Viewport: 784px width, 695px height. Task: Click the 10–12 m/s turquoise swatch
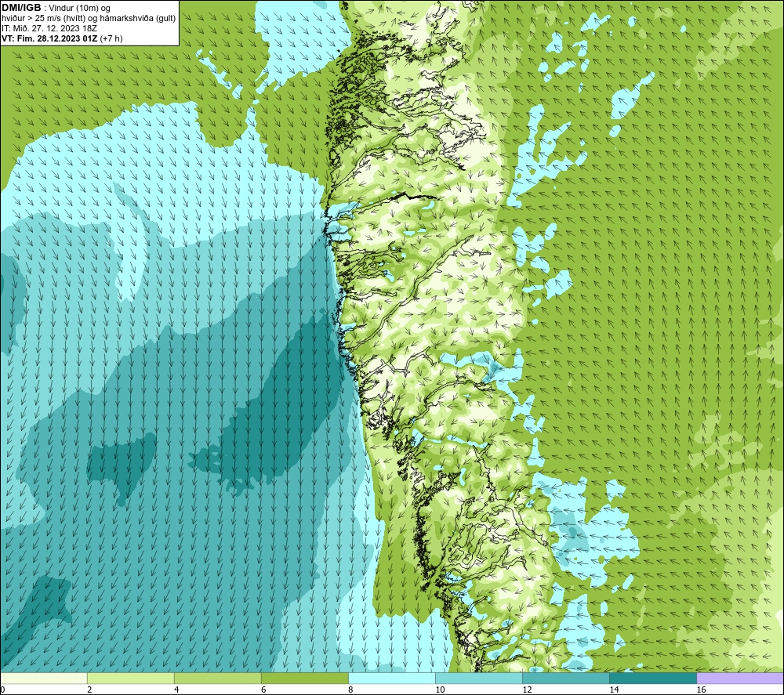click(479, 679)
